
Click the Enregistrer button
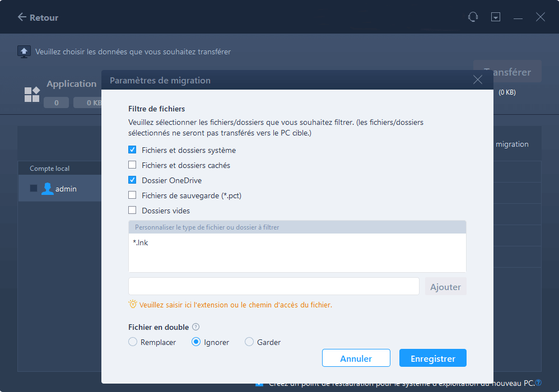click(x=433, y=358)
